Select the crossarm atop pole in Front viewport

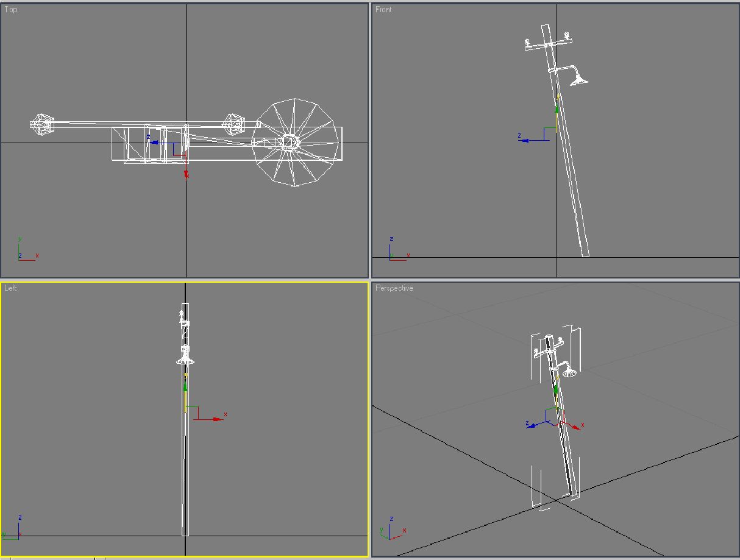click(x=549, y=42)
